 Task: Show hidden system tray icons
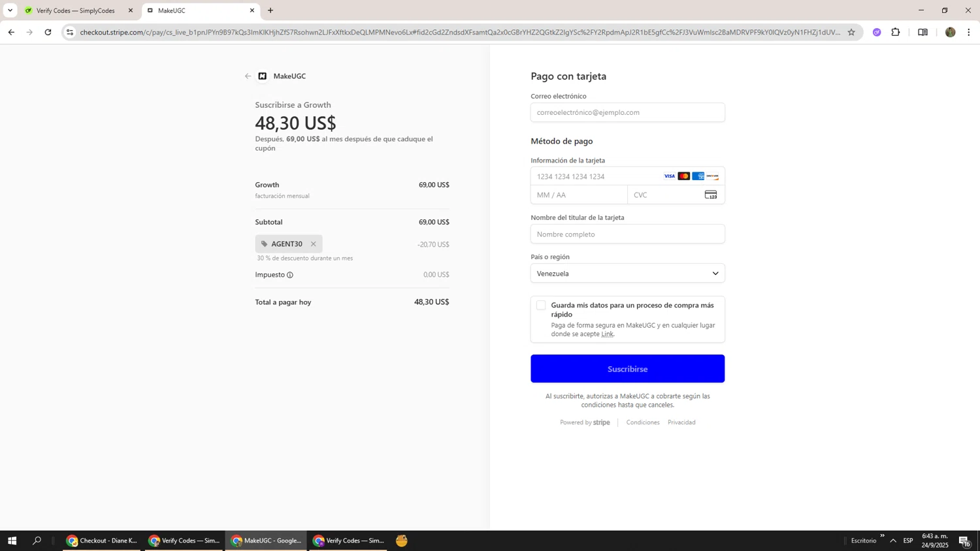pyautogui.click(x=893, y=541)
